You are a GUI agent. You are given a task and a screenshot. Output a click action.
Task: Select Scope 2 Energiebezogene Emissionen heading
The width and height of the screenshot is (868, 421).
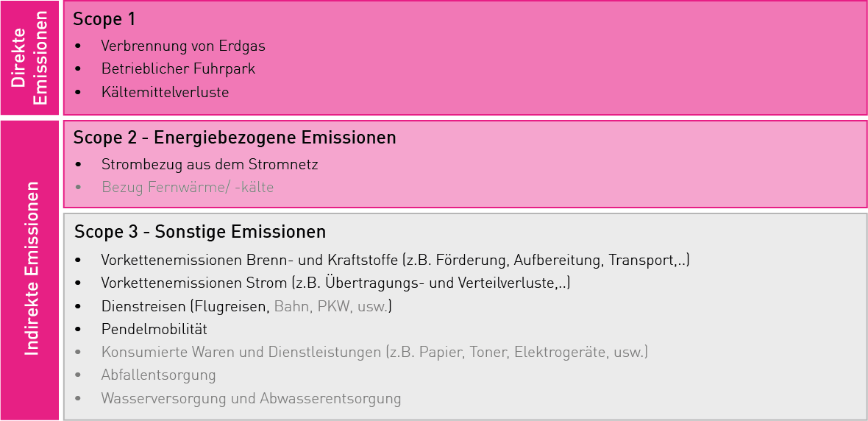[x=234, y=138]
